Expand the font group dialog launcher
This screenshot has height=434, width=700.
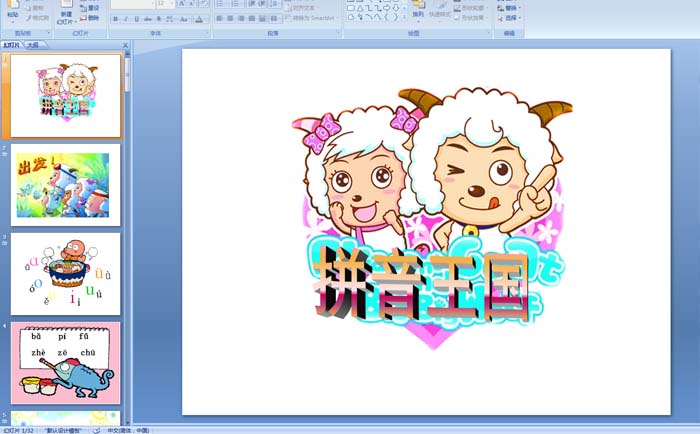[x=207, y=33]
